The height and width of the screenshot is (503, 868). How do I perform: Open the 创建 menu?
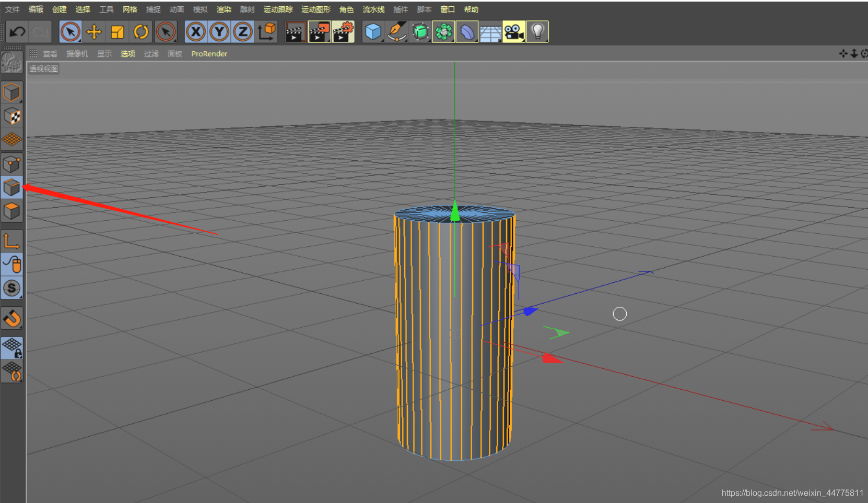click(60, 9)
